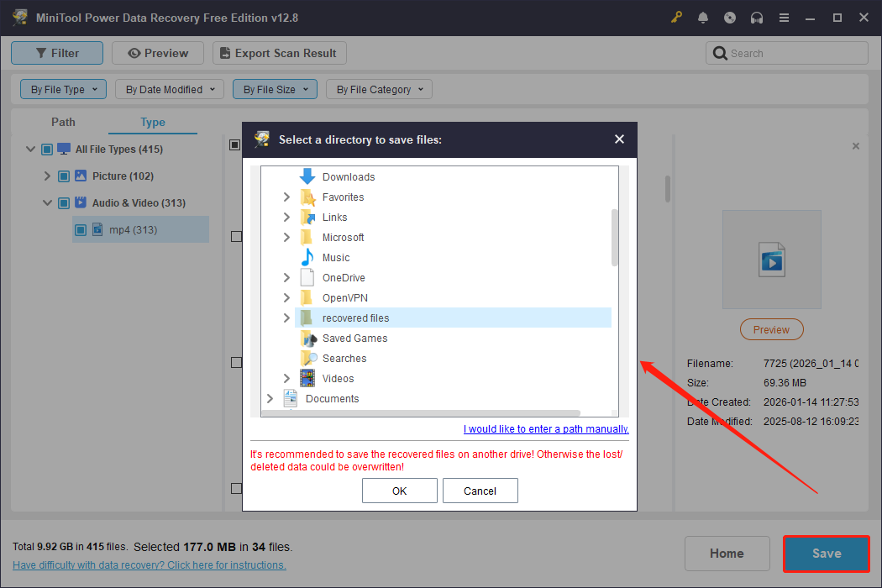The image size is (882, 588).
Task: Toggle the checkbox for Picture (102)
Action: tap(63, 176)
